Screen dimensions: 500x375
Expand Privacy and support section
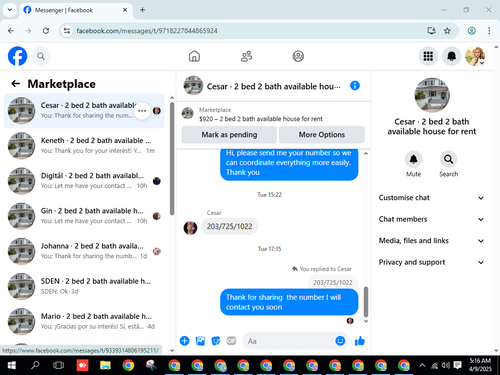click(431, 262)
